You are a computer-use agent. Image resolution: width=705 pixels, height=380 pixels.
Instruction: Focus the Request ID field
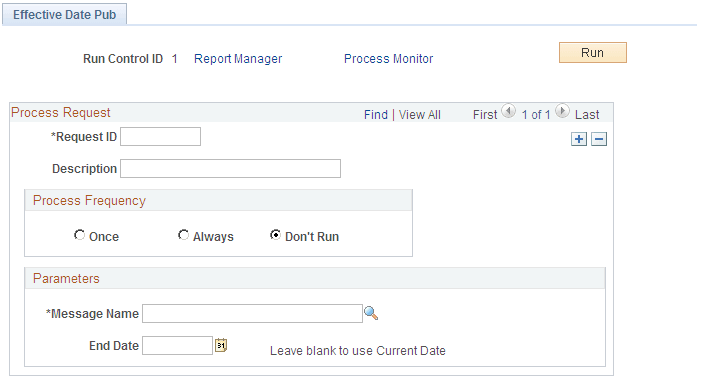(x=161, y=137)
